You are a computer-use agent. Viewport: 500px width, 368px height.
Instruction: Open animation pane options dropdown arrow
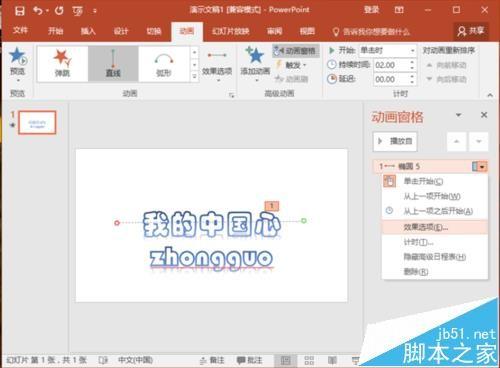[x=459, y=115]
